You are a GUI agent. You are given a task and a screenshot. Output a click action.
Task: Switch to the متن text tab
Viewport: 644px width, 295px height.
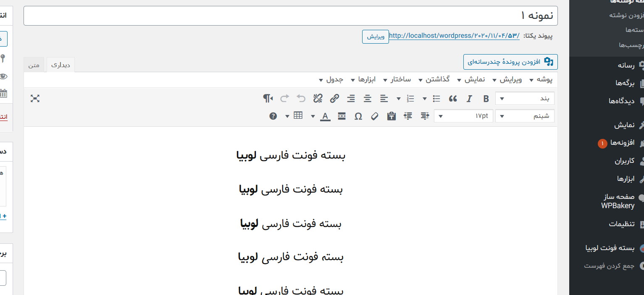(x=34, y=65)
